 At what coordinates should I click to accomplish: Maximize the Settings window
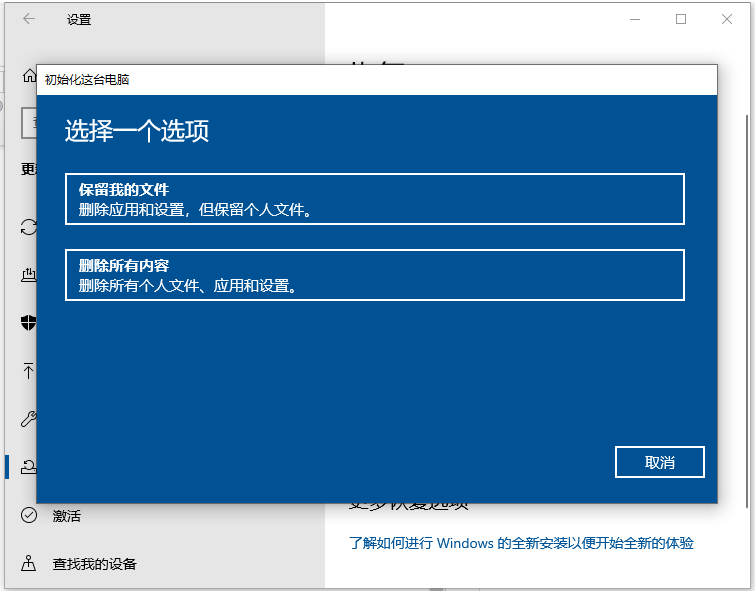pos(681,19)
